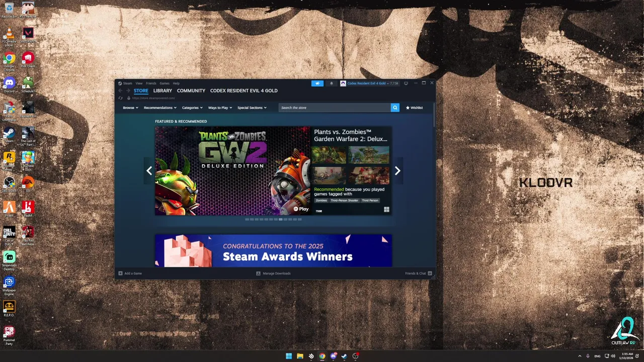Expand Special Sections dropdown

(x=252, y=108)
